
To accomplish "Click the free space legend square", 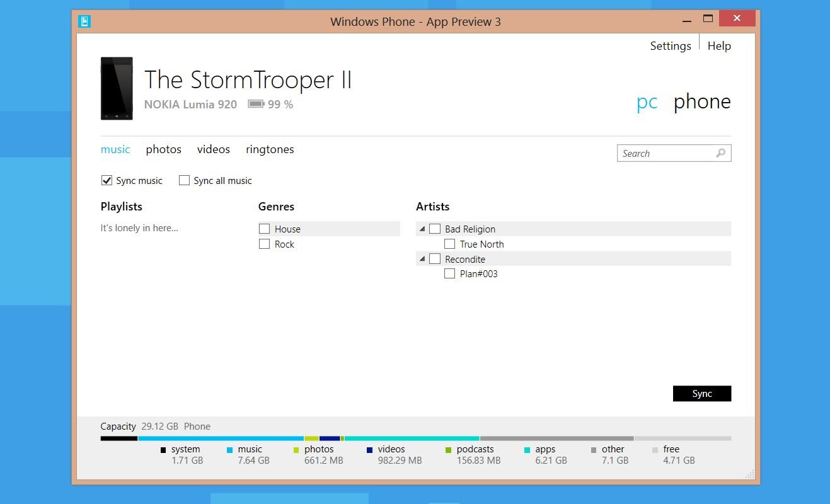I will pos(655,450).
